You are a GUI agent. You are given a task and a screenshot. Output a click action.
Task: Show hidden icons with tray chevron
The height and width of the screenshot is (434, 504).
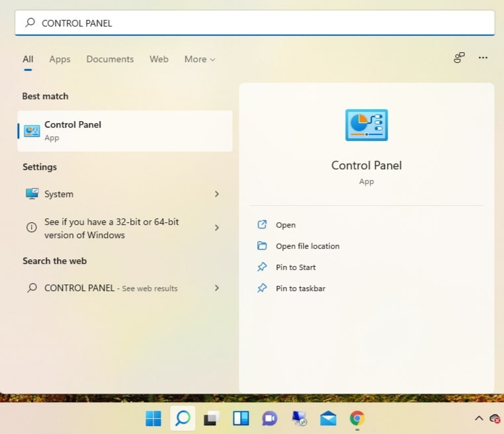[479, 418]
